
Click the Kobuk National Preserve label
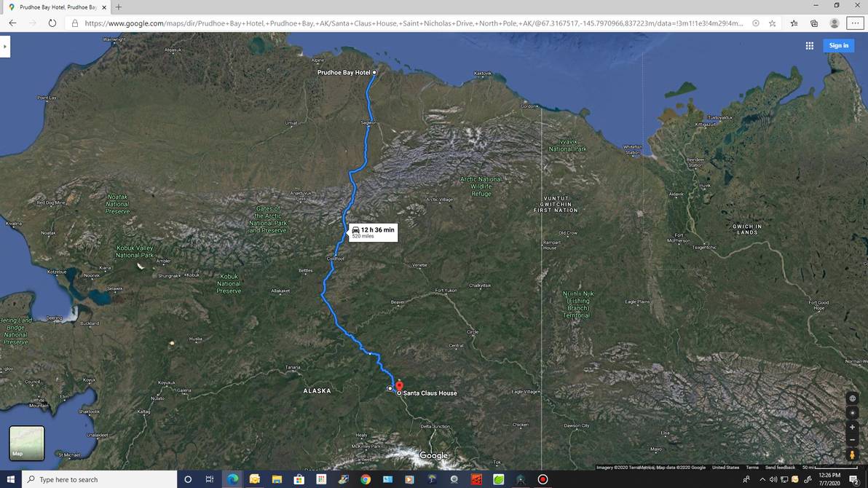229,283
